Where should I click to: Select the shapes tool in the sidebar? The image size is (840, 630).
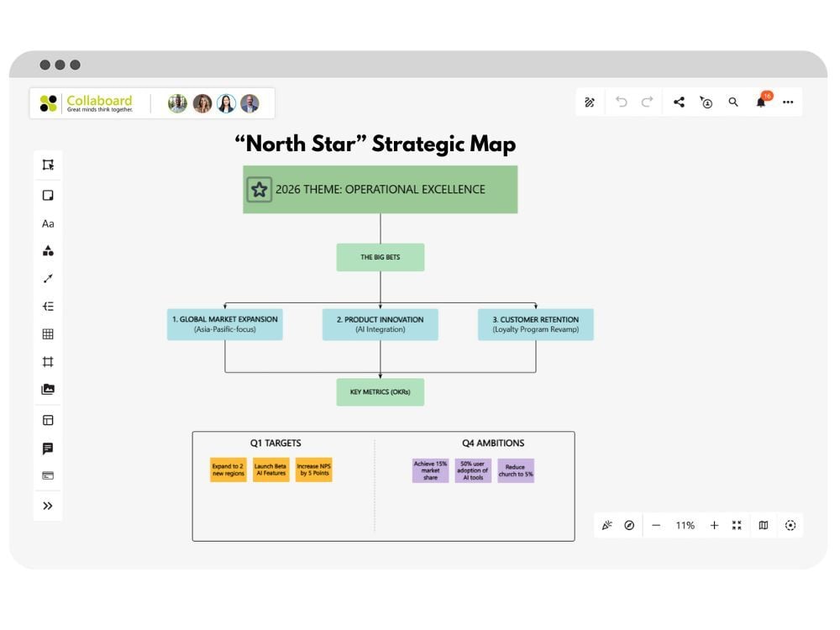48,250
